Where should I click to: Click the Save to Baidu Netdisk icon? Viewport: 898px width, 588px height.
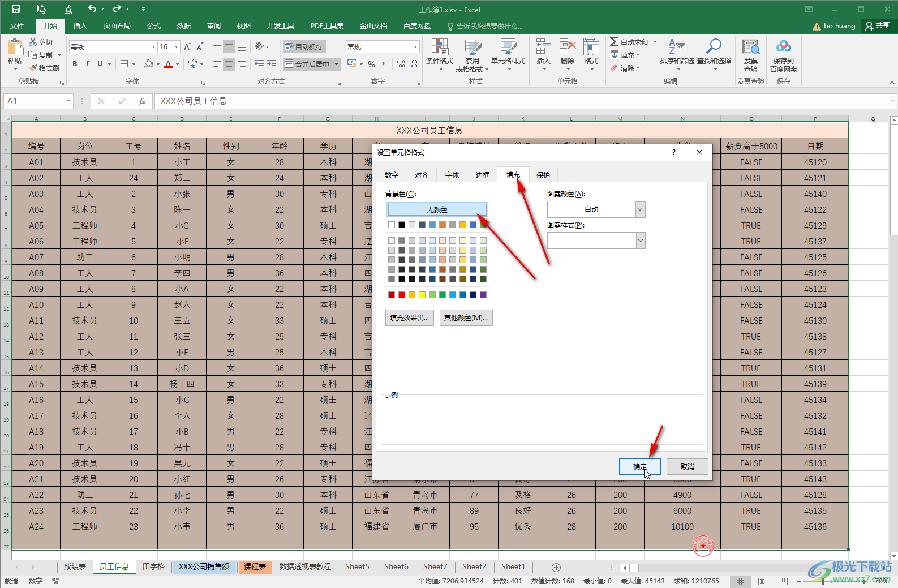784,47
